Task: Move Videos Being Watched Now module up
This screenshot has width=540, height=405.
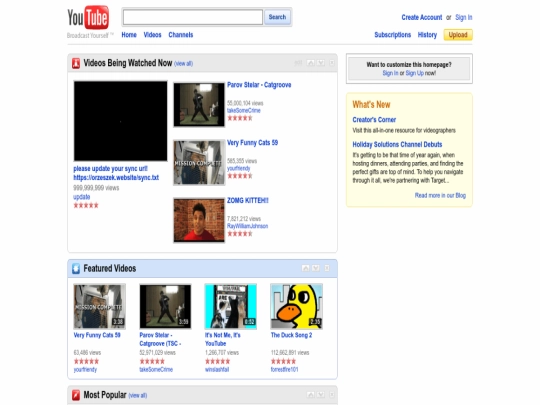Action: coord(311,63)
